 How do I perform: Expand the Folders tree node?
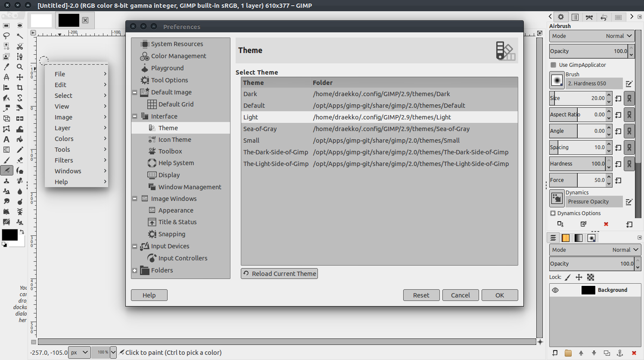134,271
